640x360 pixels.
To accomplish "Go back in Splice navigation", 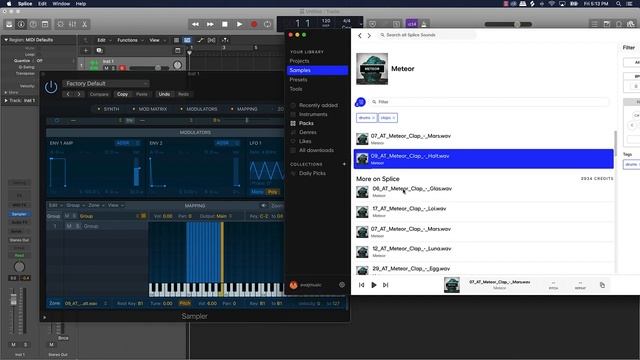I will [x=360, y=36].
